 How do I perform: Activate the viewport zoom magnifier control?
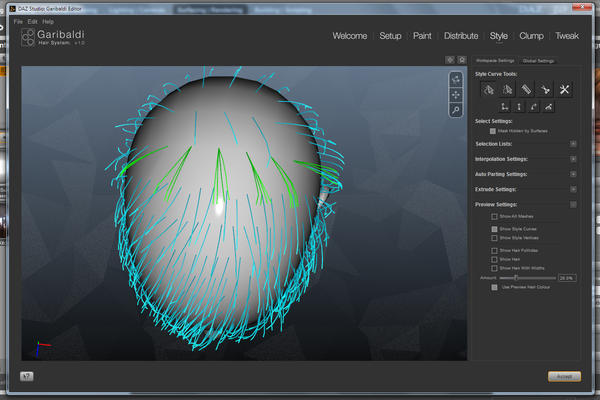[456, 110]
